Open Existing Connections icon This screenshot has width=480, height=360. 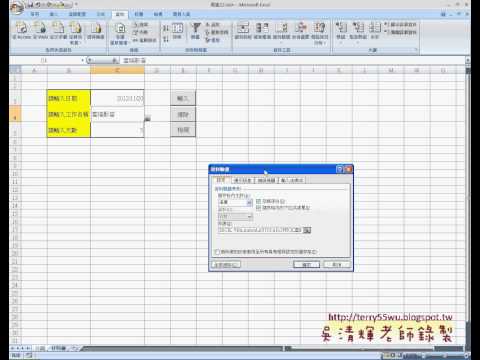point(96,30)
